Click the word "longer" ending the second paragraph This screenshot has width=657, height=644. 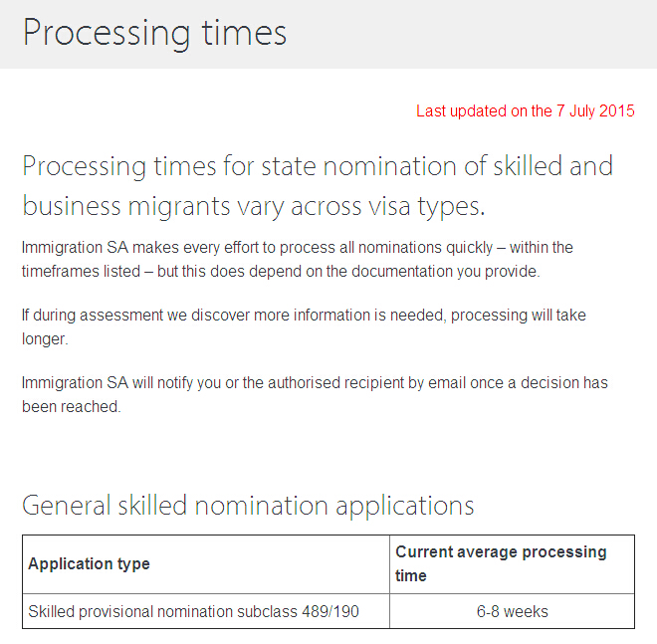point(43,338)
